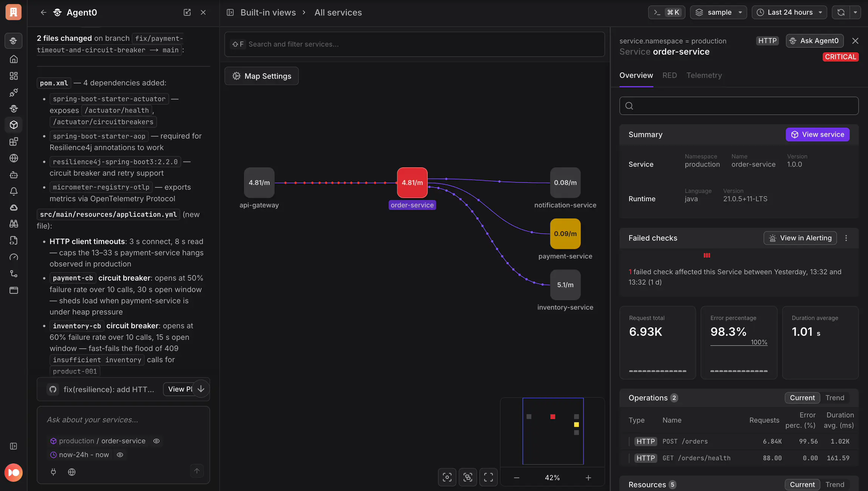Open the sample dataset dropdown
This screenshot has height=491, width=868.
coord(719,12)
